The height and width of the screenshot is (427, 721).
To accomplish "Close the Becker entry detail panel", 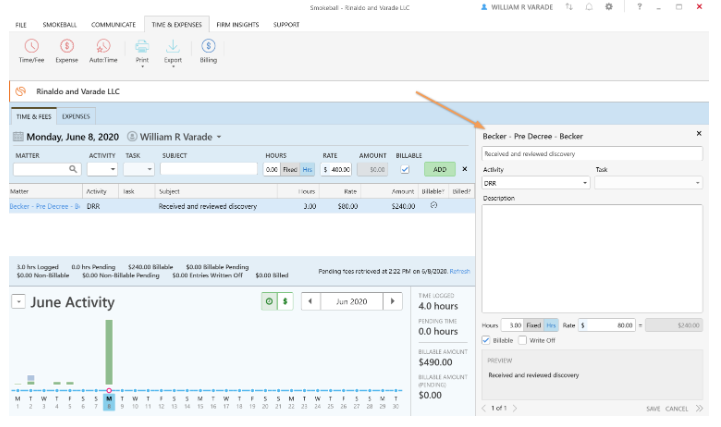I will (x=699, y=133).
